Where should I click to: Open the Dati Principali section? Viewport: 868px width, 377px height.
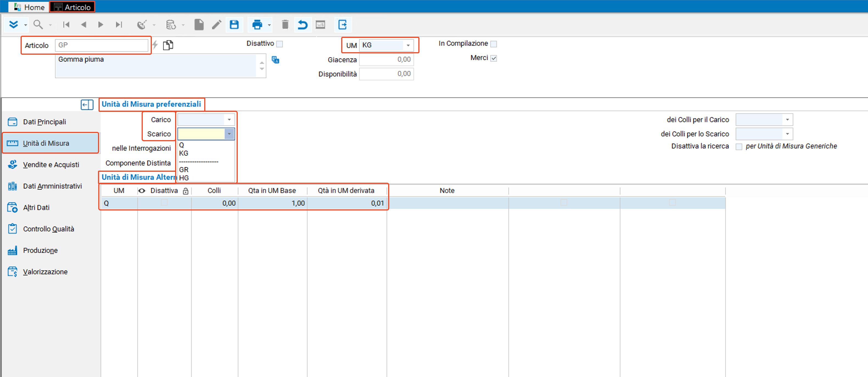[x=50, y=122]
